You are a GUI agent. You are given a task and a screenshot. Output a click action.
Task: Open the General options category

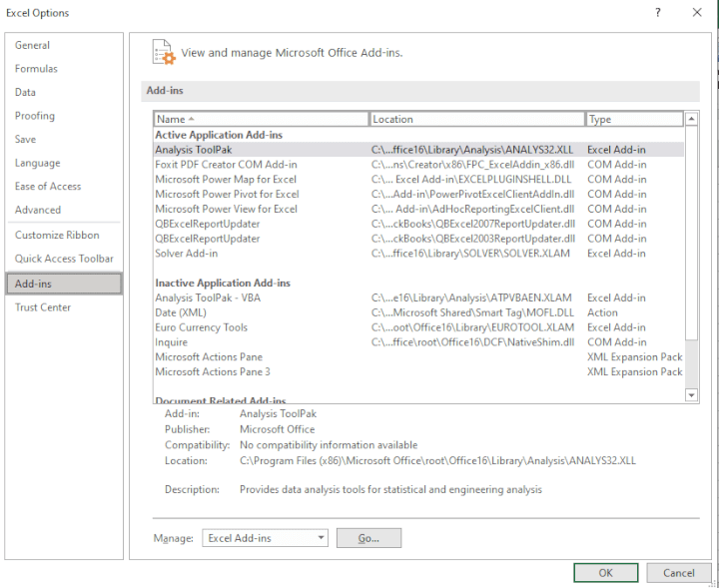(33, 45)
